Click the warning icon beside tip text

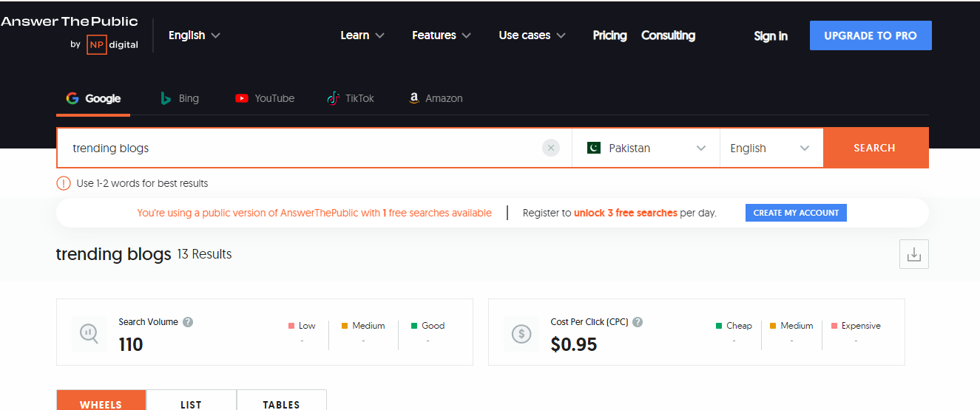64,183
